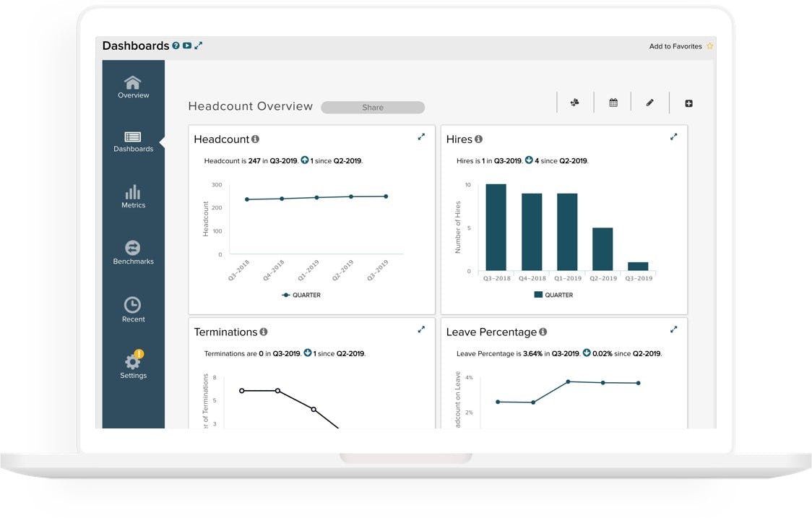Expand the Hires chart card

[674, 137]
